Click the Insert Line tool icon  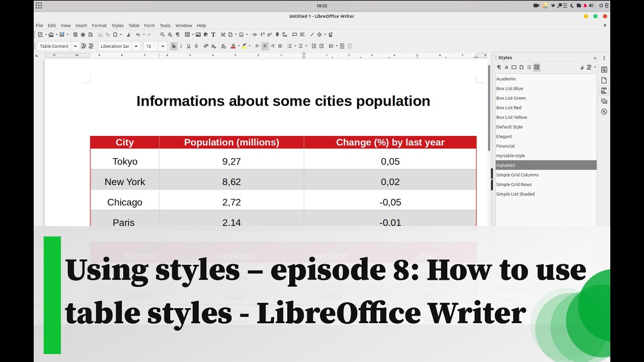[312, 35]
